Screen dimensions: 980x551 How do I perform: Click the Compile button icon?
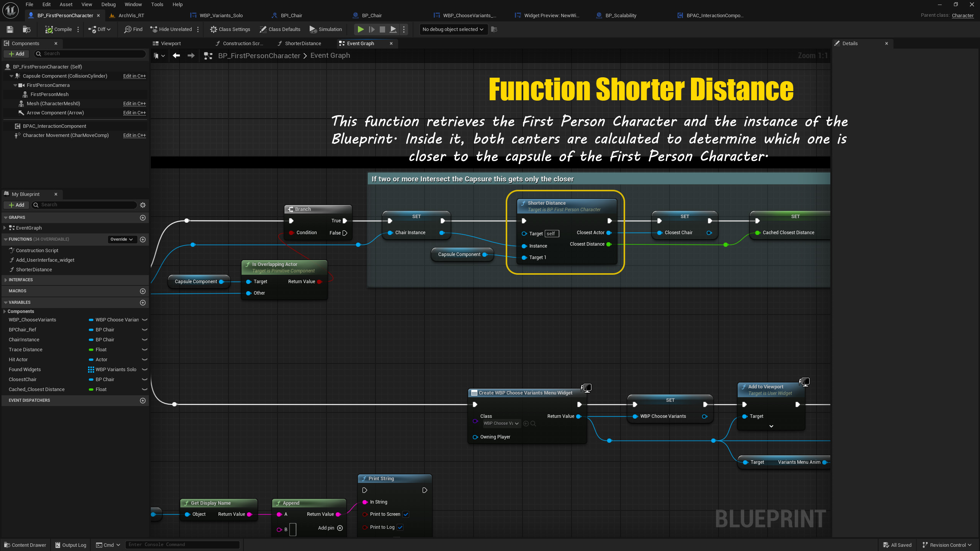coord(49,29)
